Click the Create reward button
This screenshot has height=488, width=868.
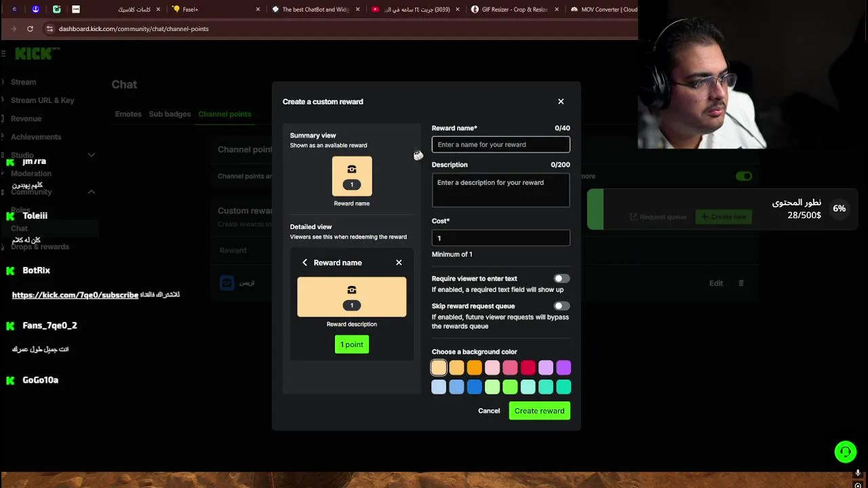coord(539,411)
